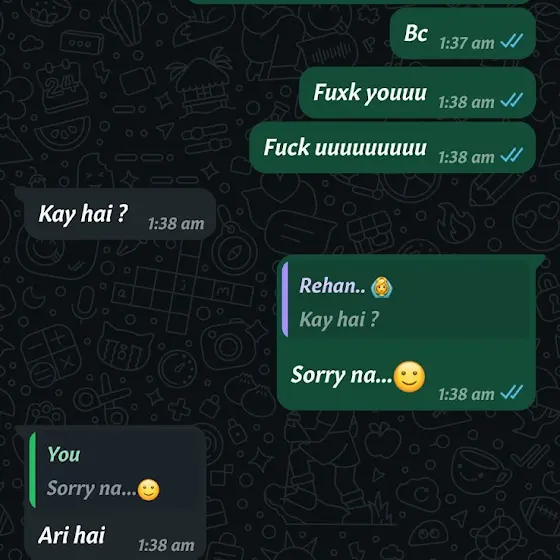Select the 'Fuxk youuu' message
The width and height of the screenshot is (560, 560).
[x=417, y=92]
